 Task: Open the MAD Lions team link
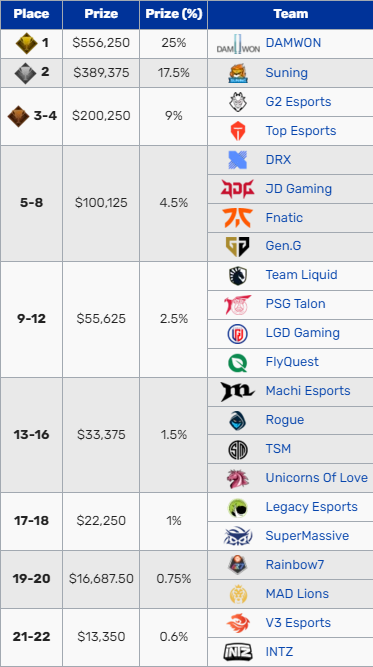[297, 593]
